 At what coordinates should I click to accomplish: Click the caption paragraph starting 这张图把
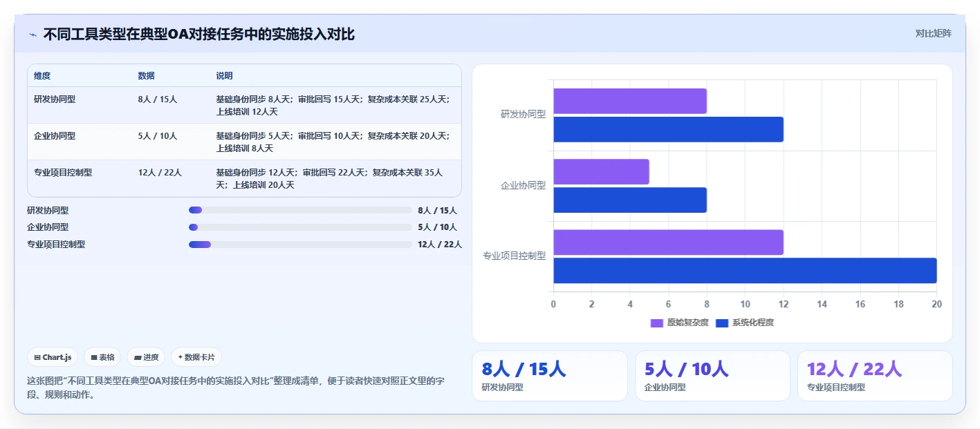coord(235,388)
